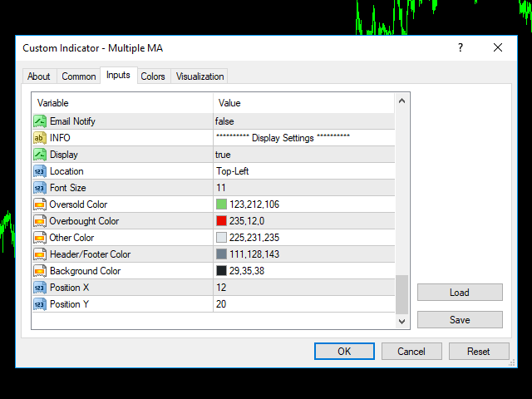Open the Overbought Color value picker
This screenshot has height=399, width=532.
(303, 221)
